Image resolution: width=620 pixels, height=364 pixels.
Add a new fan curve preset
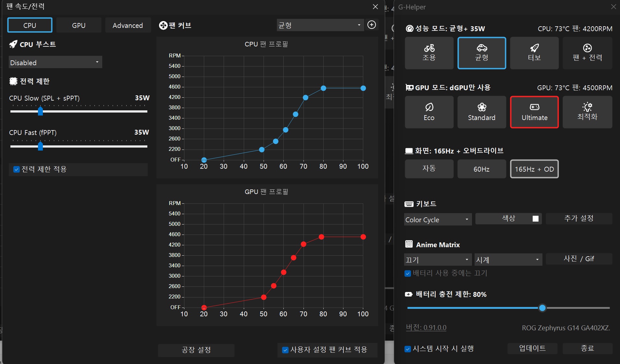[372, 25]
